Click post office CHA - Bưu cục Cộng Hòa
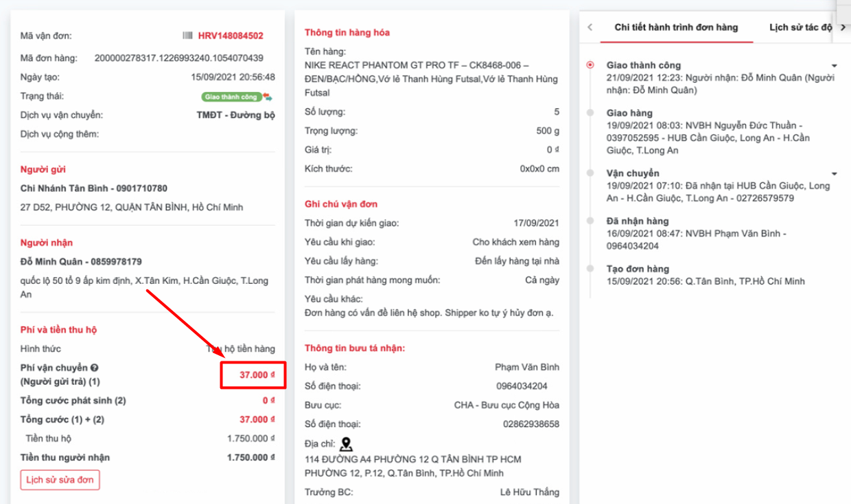The image size is (851, 504). 507,405
